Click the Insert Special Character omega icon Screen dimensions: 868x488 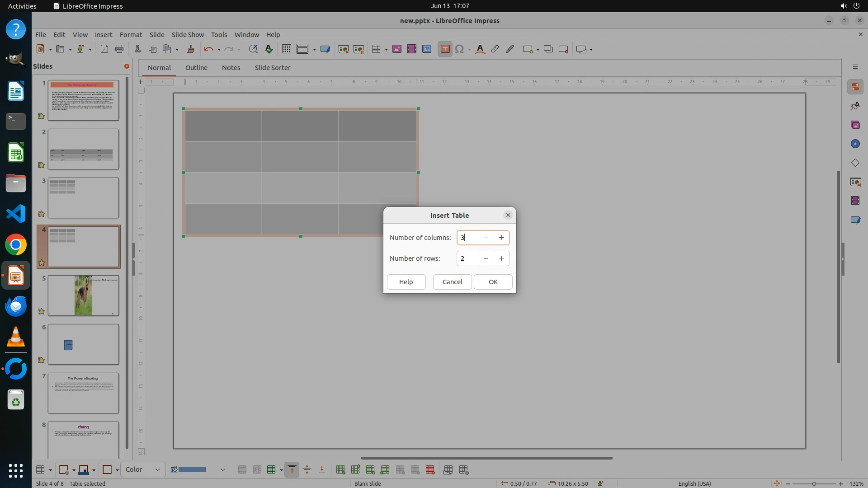click(459, 49)
